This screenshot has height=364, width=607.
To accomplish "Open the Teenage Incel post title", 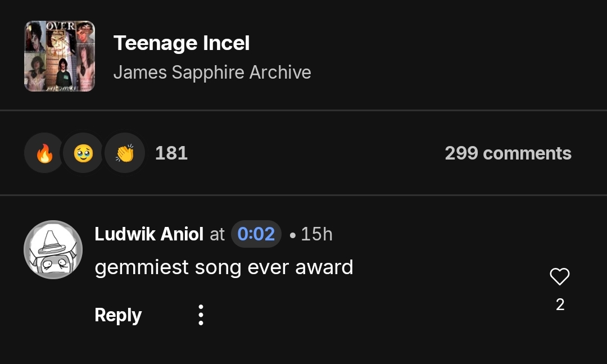I will (182, 42).
